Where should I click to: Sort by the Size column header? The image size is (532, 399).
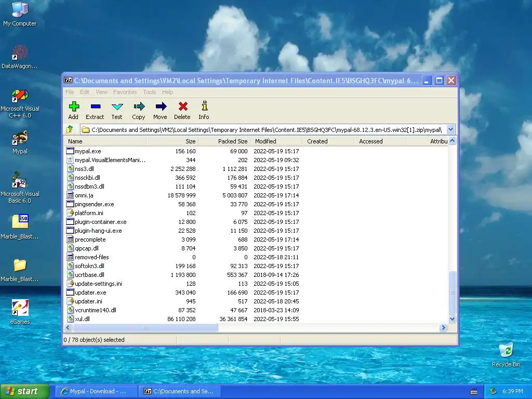click(x=172, y=141)
